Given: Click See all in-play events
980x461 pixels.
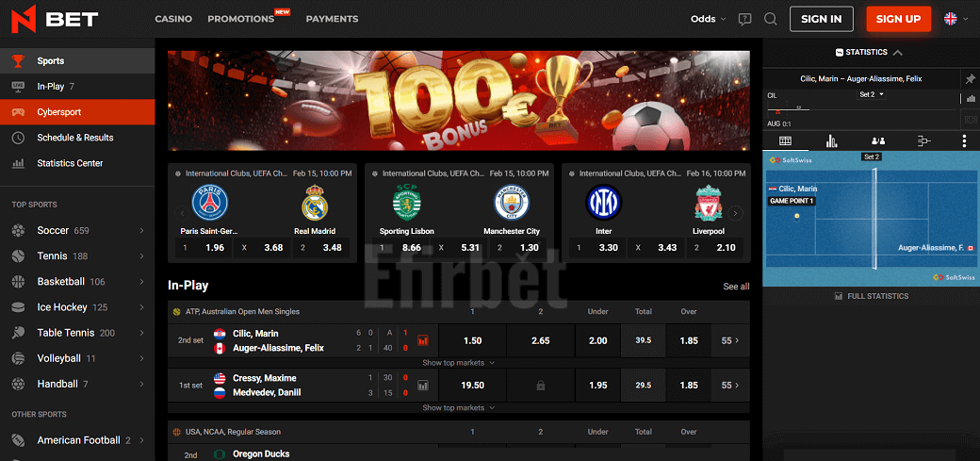Looking at the screenshot, I should (736, 286).
